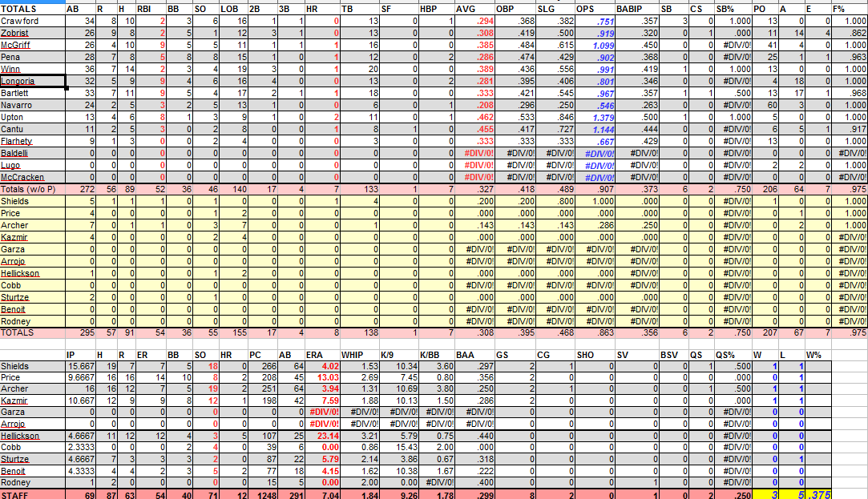This screenshot has height=499, width=868.
Task: Click the Bartlett name cell
Action: coord(33,93)
